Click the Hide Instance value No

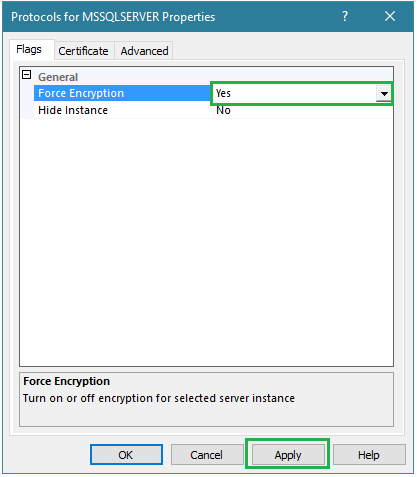click(223, 110)
